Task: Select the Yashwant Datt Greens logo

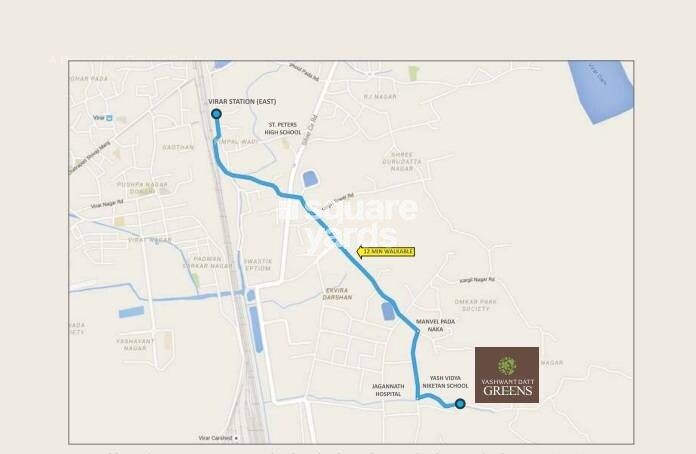Action: [x=507, y=375]
